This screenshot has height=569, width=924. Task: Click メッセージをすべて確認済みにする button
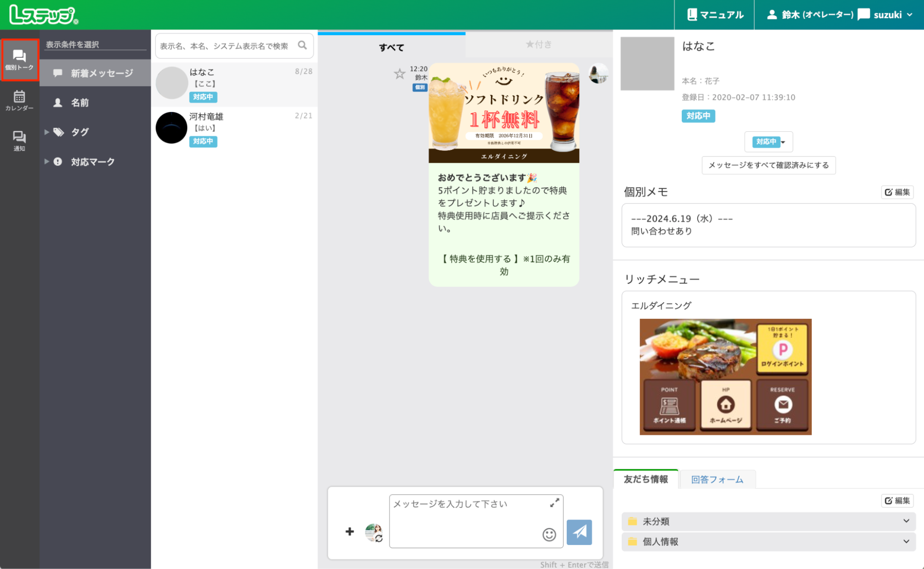click(769, 165)
